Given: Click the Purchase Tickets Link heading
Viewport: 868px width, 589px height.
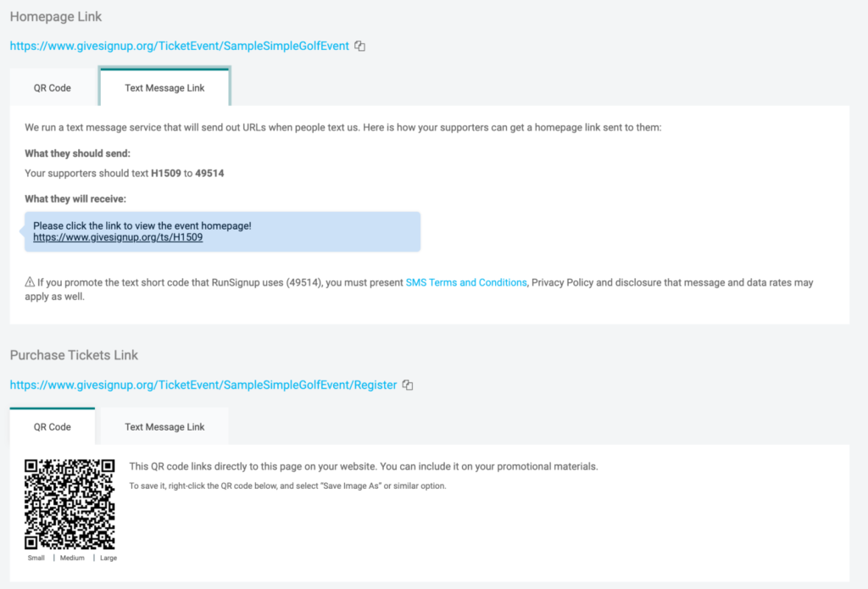Looking at the screenshot, I should click(x=74, y=355).
